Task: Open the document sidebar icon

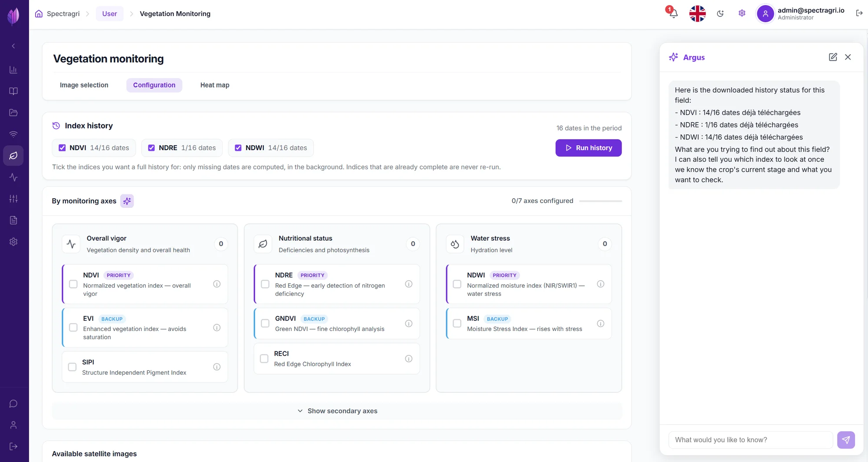Action: pos(13,220)
